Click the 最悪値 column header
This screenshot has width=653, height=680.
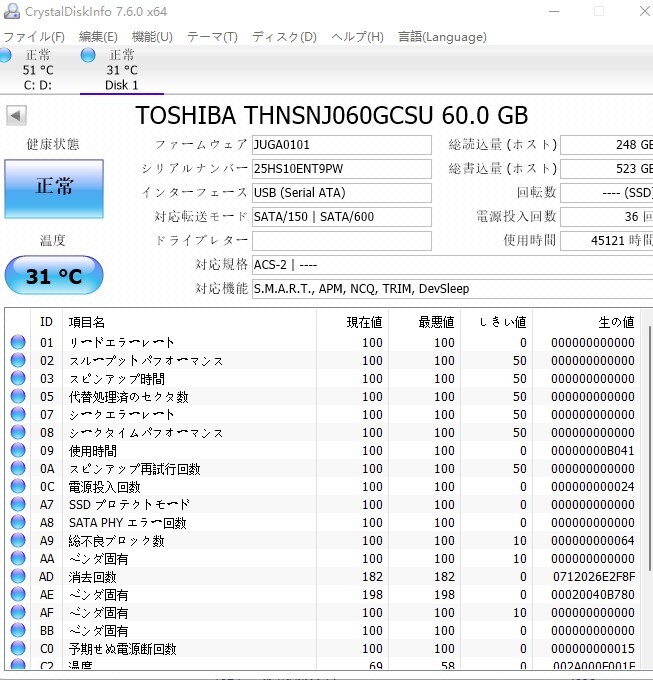coord(424,322)
